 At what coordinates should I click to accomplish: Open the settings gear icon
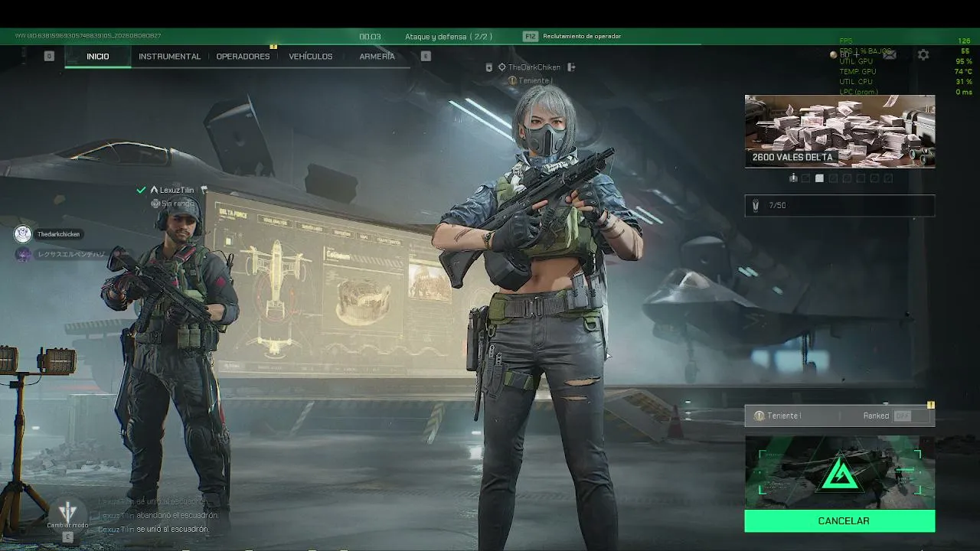[923, 55]
